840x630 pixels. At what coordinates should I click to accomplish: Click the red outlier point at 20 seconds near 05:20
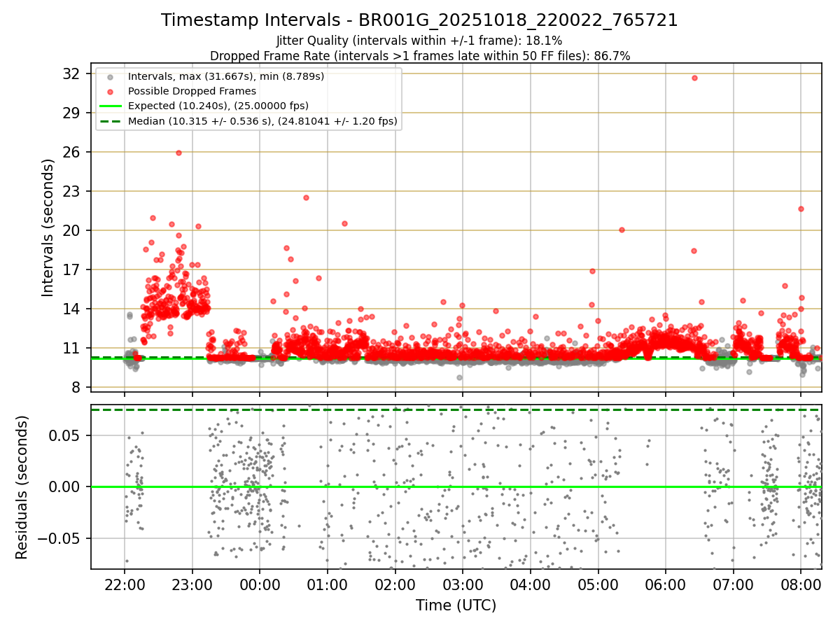pos(622,230)
